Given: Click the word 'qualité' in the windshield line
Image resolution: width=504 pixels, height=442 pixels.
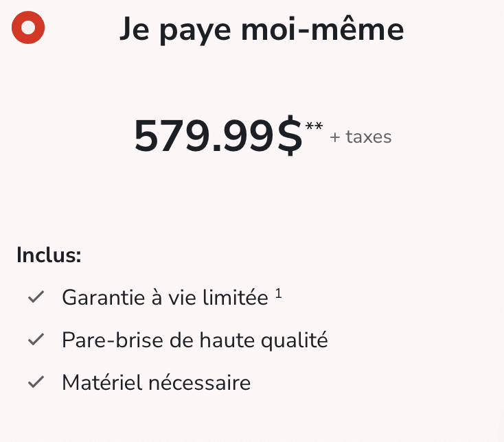Looking at the screenshot, I should [x=295, y=340].
